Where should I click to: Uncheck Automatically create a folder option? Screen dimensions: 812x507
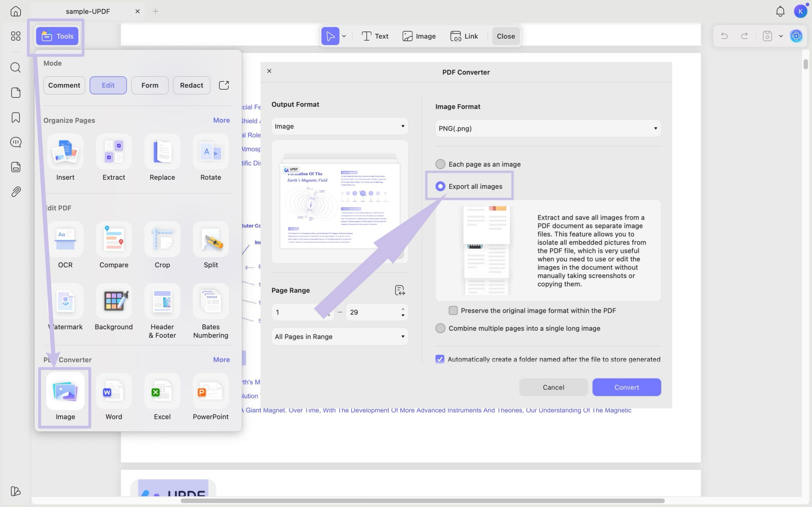point(440,359)
